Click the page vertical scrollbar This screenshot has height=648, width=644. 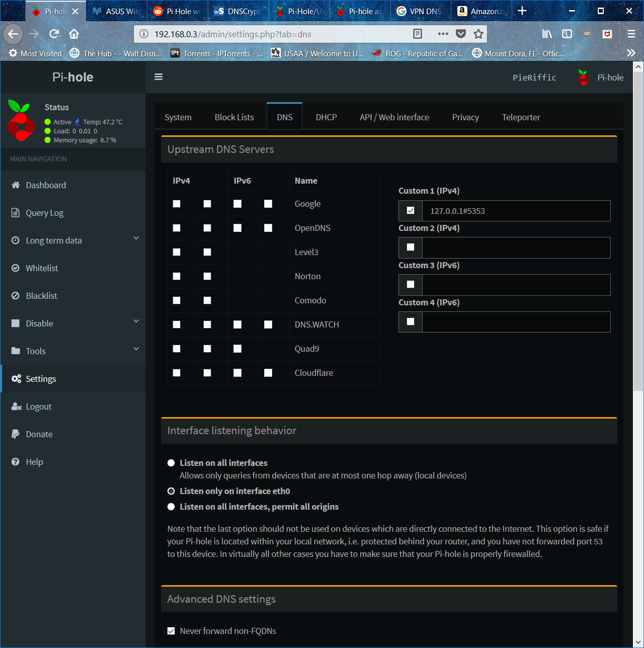(x=638, y=231)
